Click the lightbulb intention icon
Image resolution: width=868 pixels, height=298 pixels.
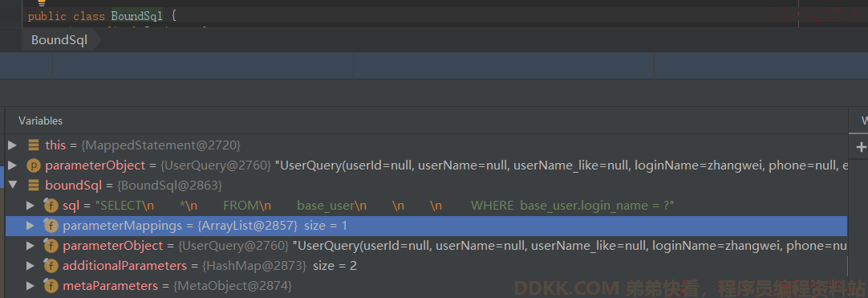click(42, 2)
